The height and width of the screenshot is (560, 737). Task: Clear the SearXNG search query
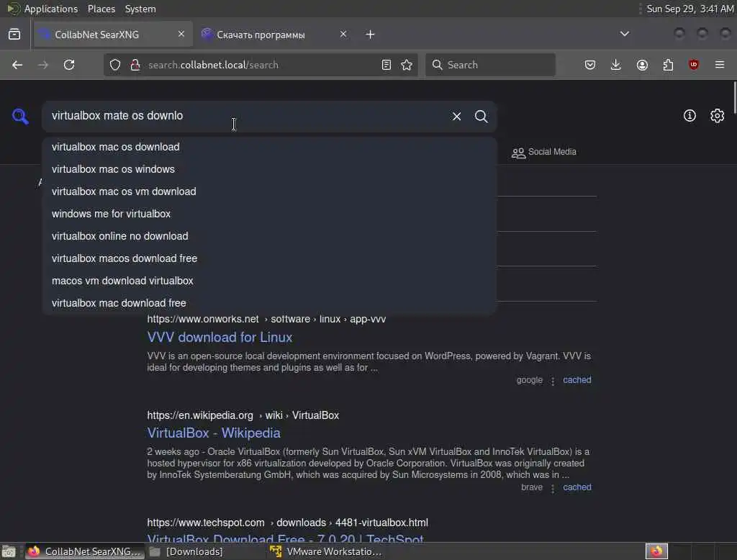tap(456, 116)
